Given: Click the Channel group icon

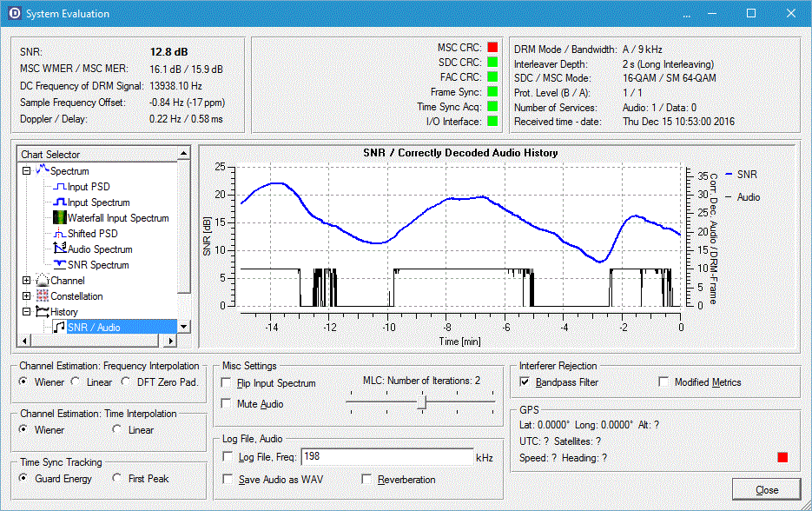Looking at the screenshot, I should tap(43, 281).
